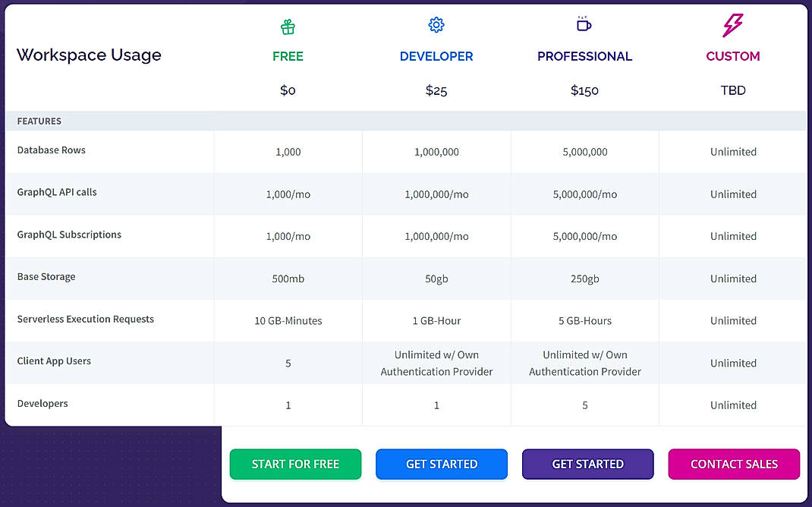Select the PROFESSIONAL plan label
Screen dimensions: 812x507
click(x=584, y=56)
